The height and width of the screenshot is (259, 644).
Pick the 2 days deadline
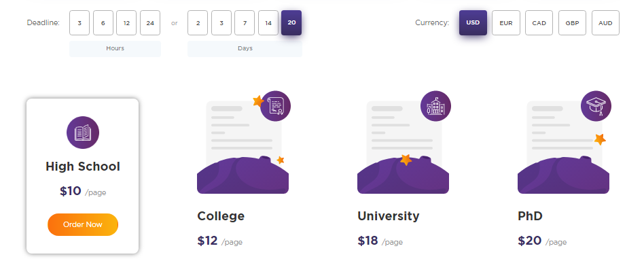(198, 23)
